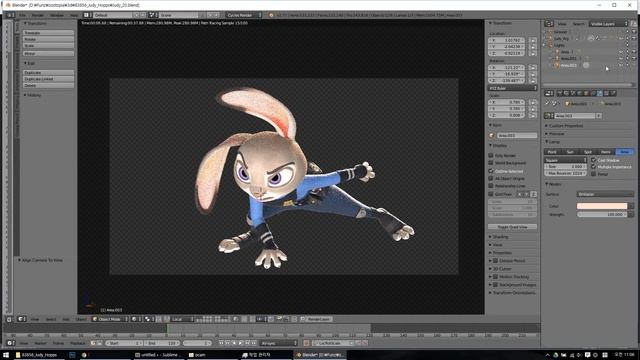The height and width of the screenshot is (360, 640).
Task: Click the Duplicate Linked button
Action: coord(48,79)
